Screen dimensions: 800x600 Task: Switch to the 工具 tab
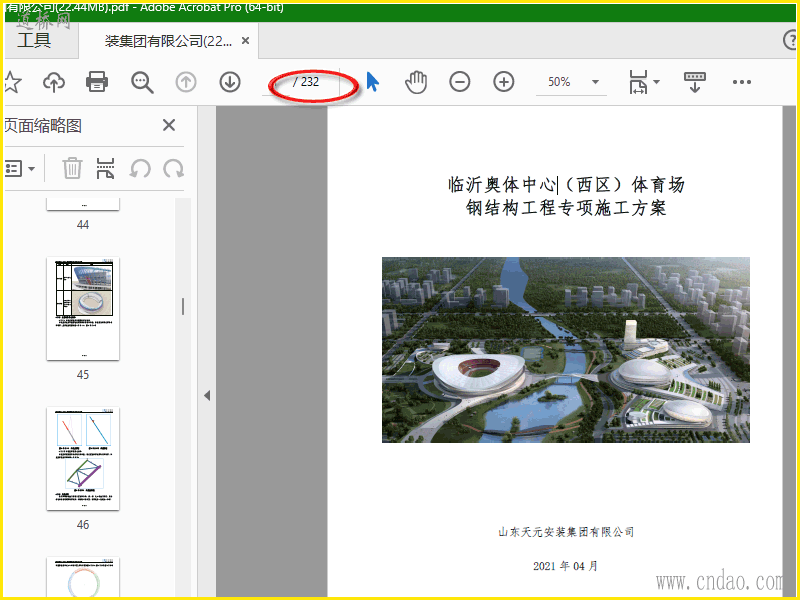(34, 40)
